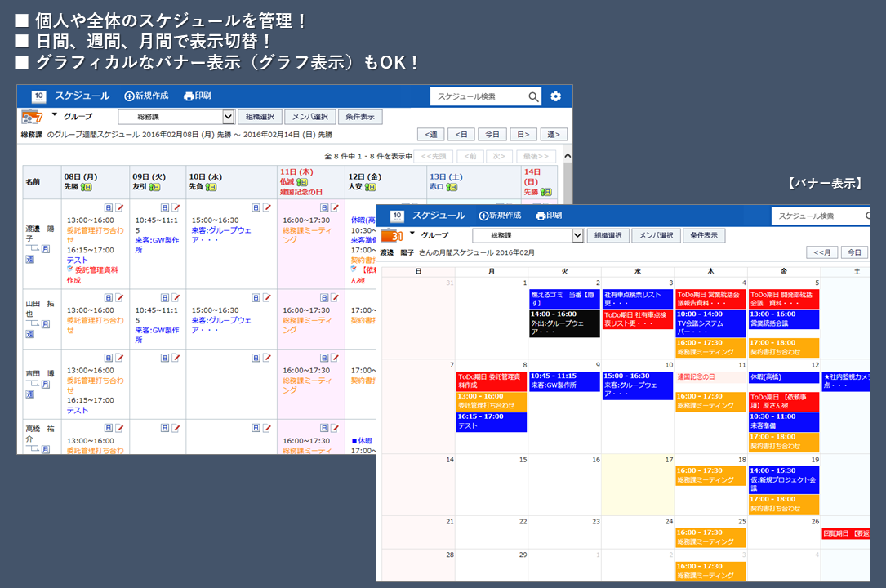The width and height of the screenshot is (886, 588).
Task: Click the green day icon under 10日 (水)
Action: 211,187
